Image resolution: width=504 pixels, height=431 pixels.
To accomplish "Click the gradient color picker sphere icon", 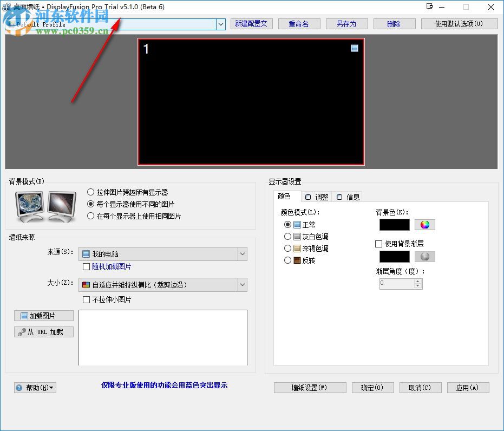I will [425, 256].
